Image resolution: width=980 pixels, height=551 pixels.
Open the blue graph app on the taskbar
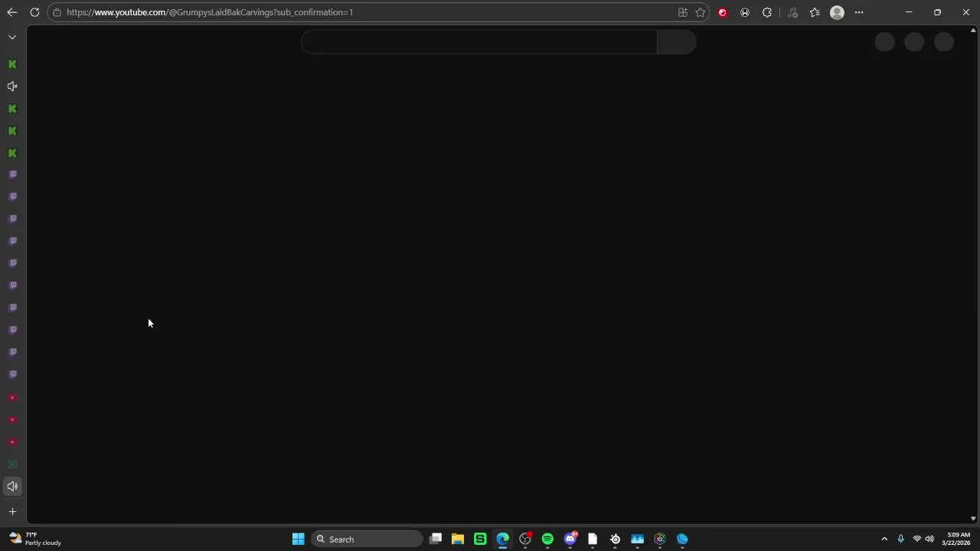[637, 540]
